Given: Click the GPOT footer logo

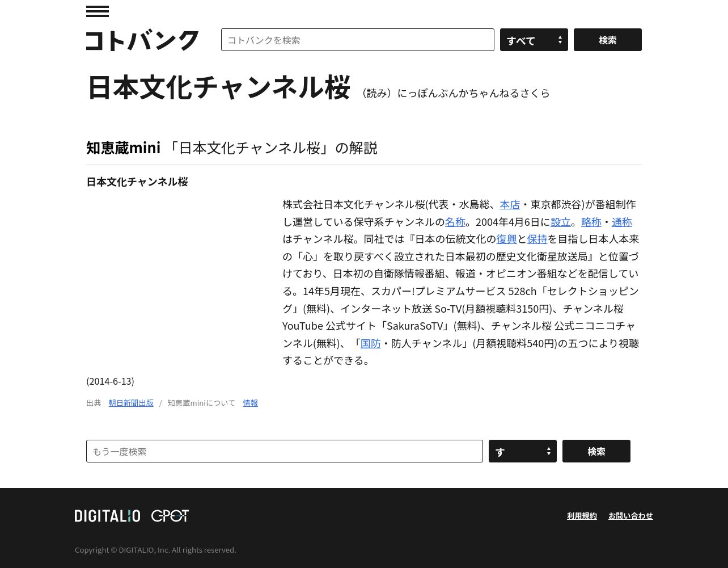Looking at the screenshot, I should tap(170, 516).
